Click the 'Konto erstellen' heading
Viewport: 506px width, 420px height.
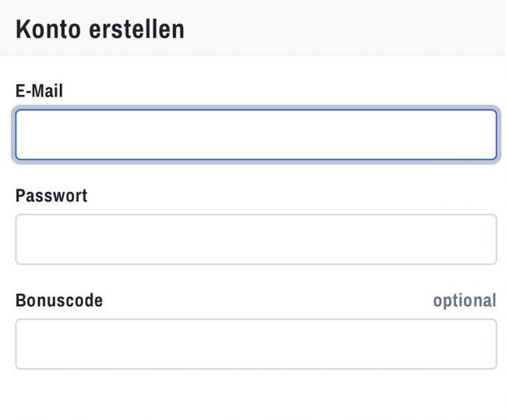point(100,29)
